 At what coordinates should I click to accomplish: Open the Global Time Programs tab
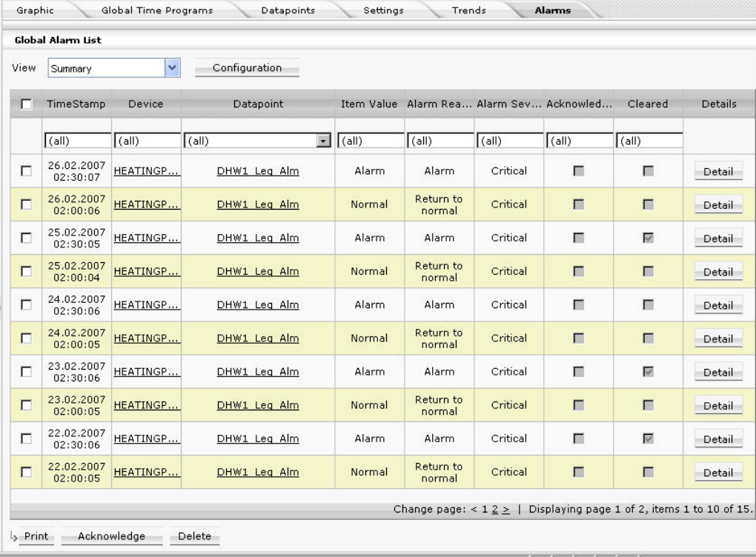(156, 10)
